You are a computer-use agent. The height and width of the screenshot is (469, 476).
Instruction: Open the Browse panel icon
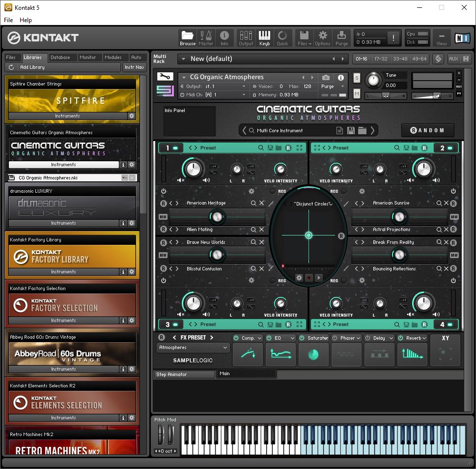(x=187, y=38)
